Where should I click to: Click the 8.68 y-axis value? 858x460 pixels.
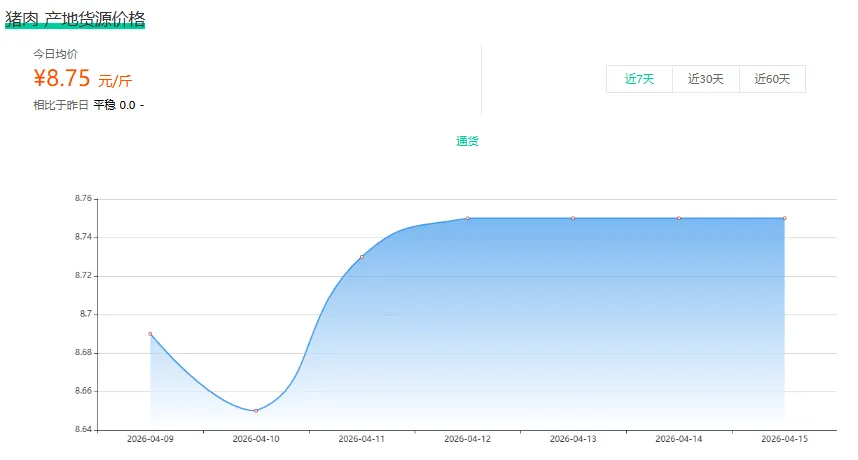click(x=83, y=352)
